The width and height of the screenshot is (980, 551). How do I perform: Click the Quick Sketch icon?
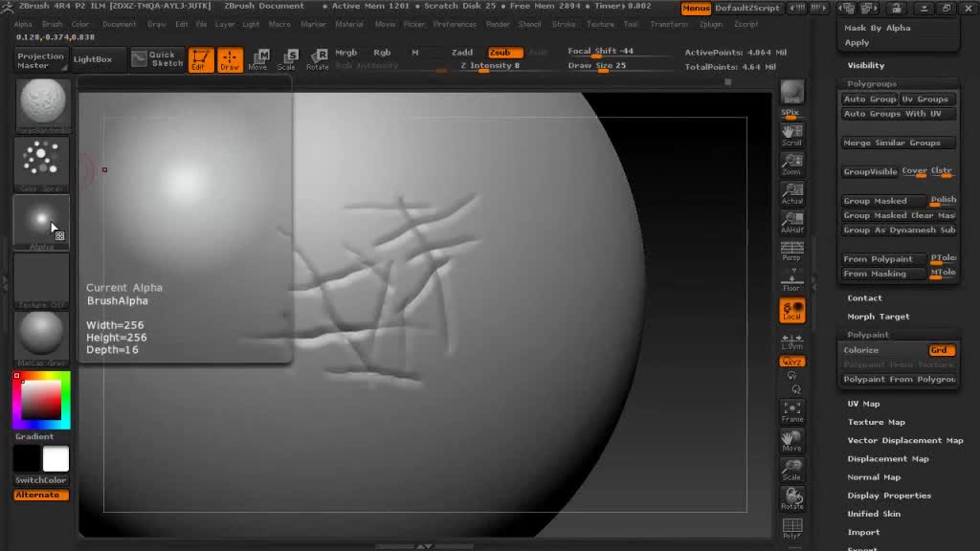(157, 59)
